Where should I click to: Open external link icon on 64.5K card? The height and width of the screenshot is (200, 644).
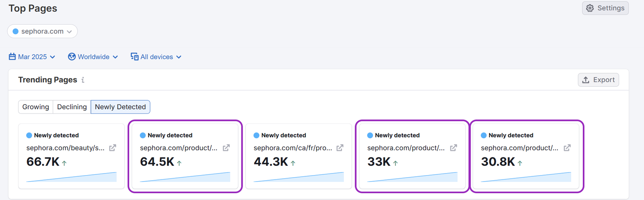point(226,148)
